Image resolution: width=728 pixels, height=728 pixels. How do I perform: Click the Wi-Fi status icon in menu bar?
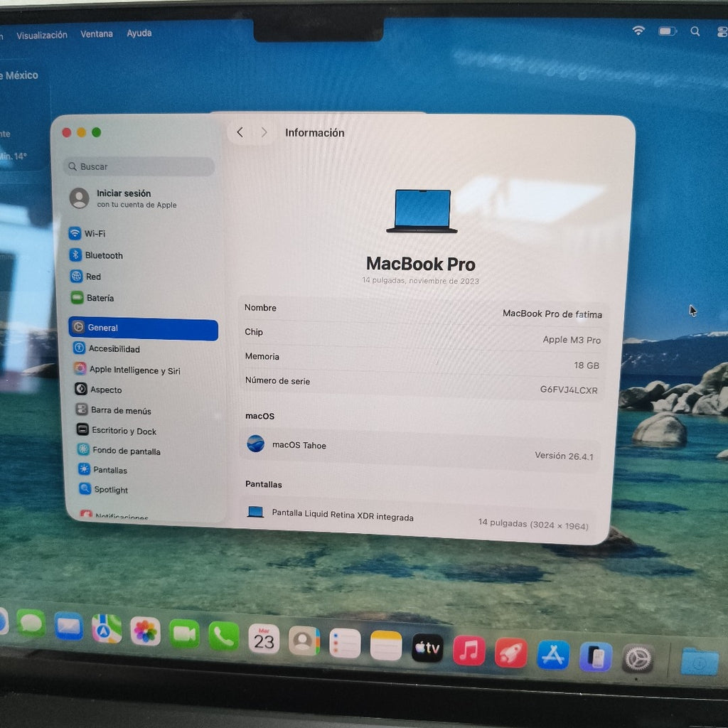tap(639, 31)
